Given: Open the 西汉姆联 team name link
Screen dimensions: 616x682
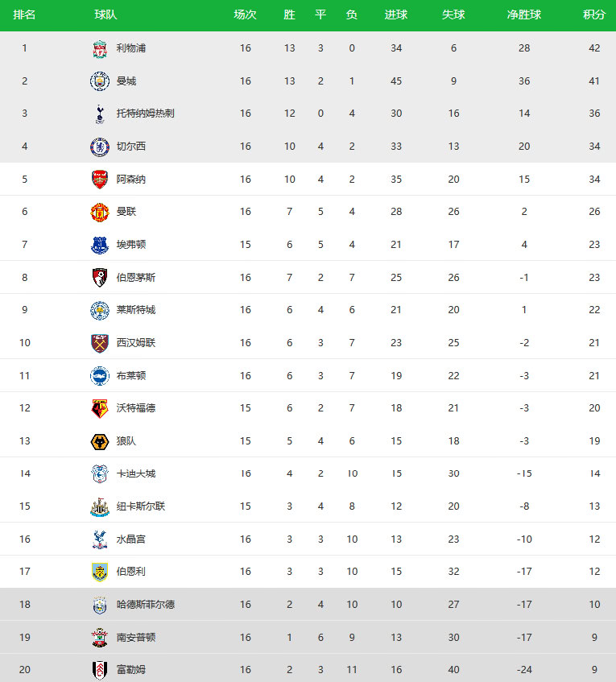Looking at the screenshot, I should [x=136, y=343].
